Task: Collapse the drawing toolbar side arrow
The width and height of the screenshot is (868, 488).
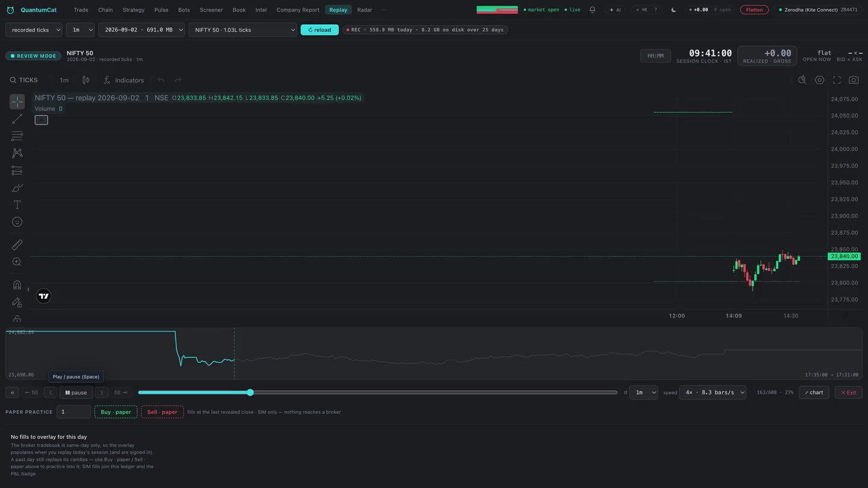Action: click(x=28, y=290)
